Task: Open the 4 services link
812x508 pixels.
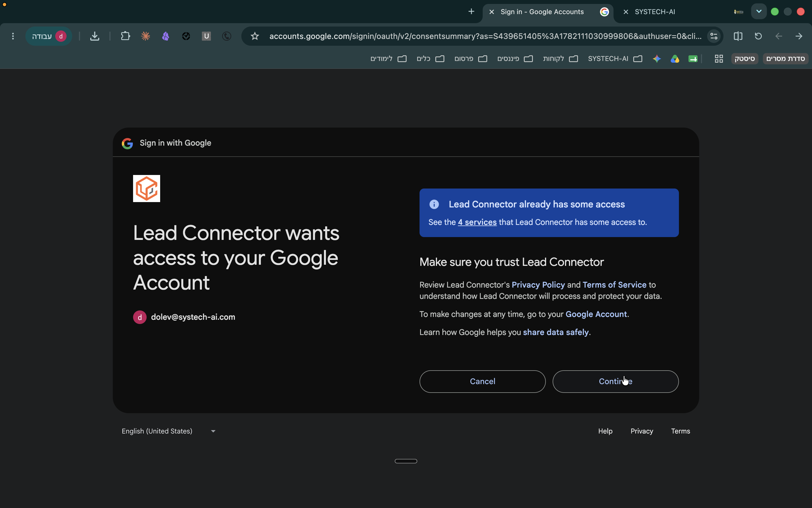Action: pos(477,222)
